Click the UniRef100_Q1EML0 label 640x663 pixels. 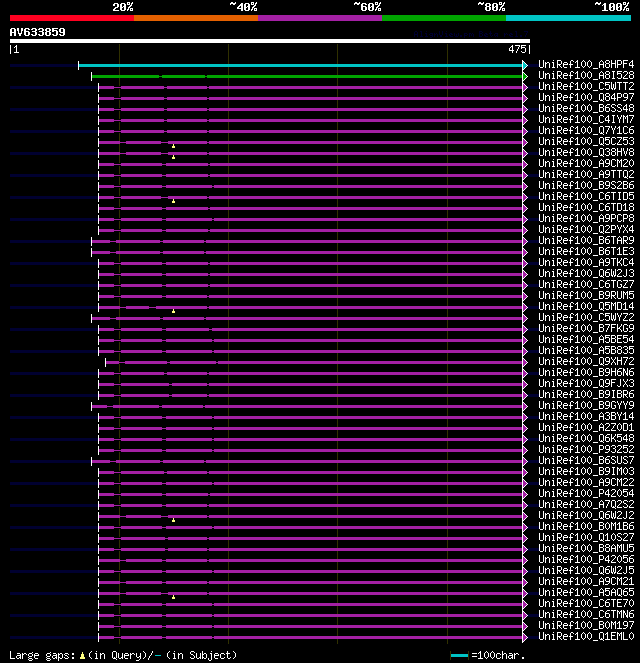point(586,636)
